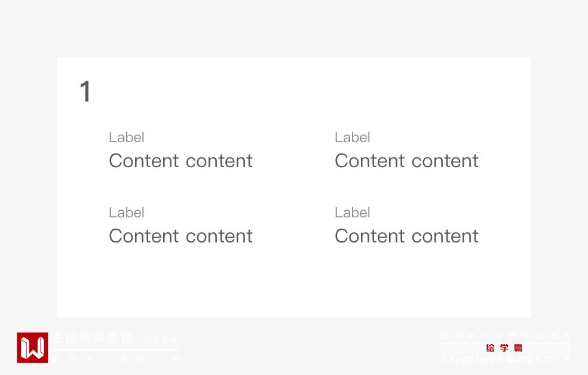588x375 pixels.
Task: Select the lower-right Label text
Action: tap(353, 213)
